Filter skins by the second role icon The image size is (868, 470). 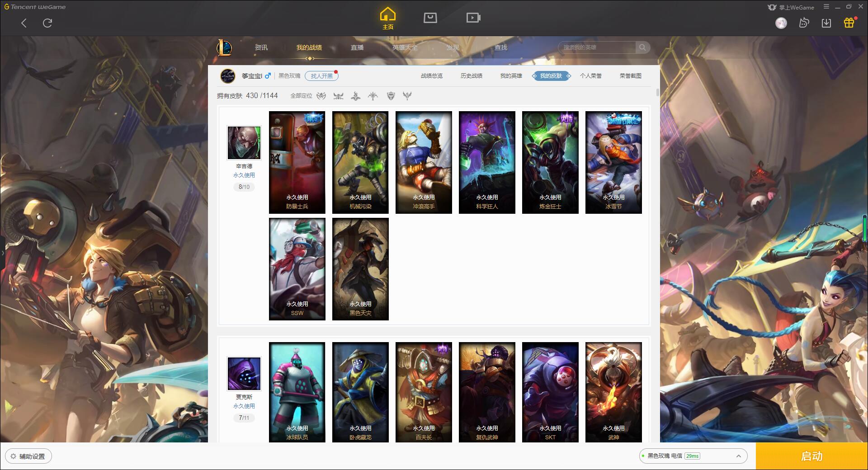click(339, 96)
